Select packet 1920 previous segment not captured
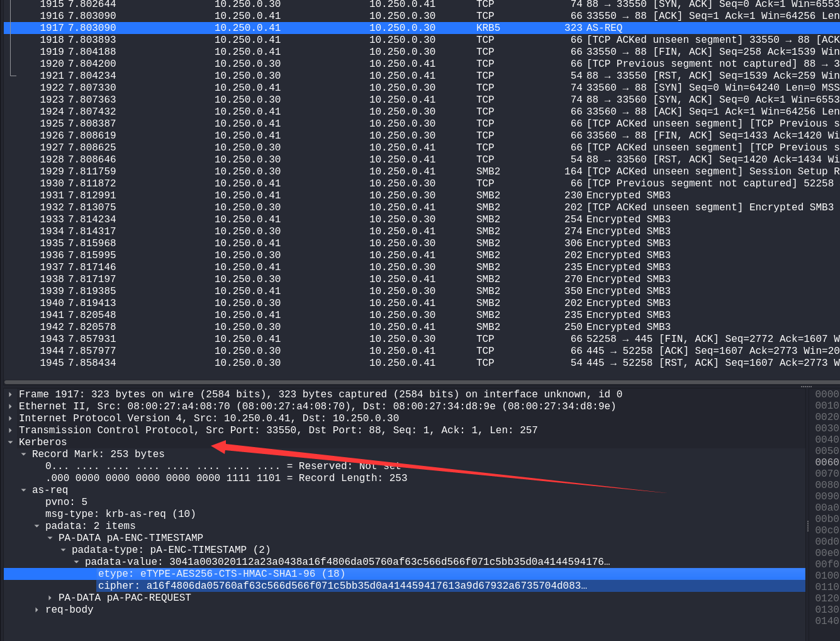The width and height of the screenshot is (840, 641). (x=422, y=64)
